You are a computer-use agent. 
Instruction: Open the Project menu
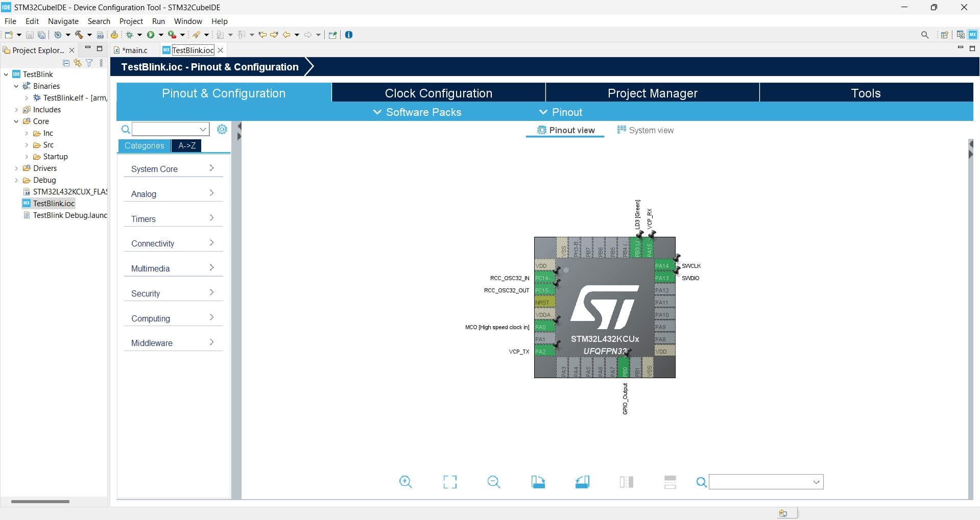pos(131,21)
